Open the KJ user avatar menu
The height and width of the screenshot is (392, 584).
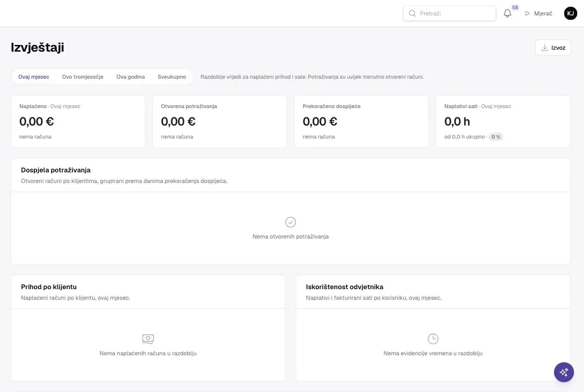pyautogui.click(x=570, y=14)
